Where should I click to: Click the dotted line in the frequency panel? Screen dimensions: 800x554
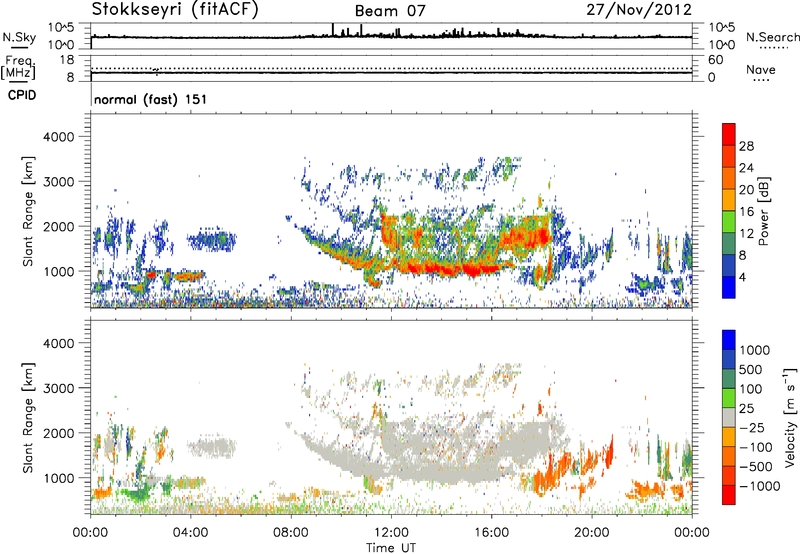[x=391, y=68]
